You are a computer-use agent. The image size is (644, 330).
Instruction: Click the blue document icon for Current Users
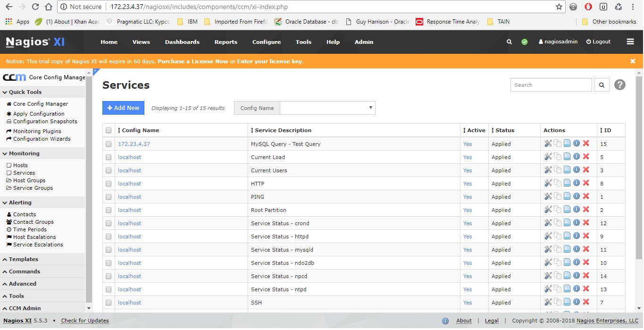pyautogui.click(x=567, y=170)
